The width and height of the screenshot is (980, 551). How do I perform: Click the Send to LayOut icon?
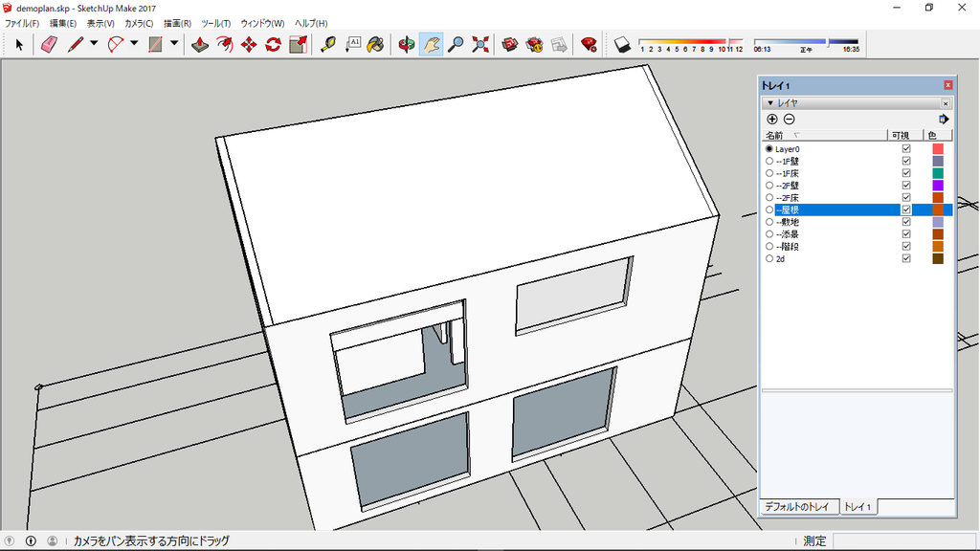coord(559,44)
